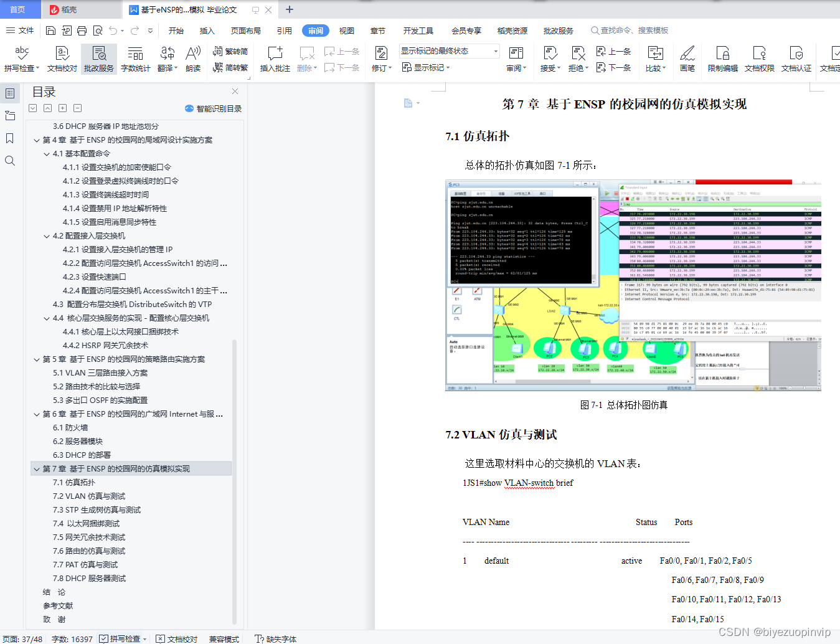Open the search icon in left sidebar
840x644 pixels.
[x=10, y=161]
